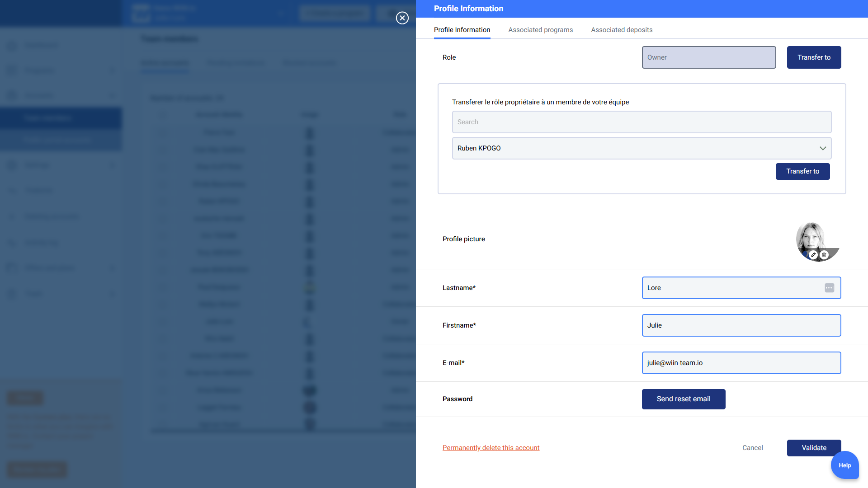The width and height of the screenshot is (868, 488).
Task: Click the dropdown chevron beside Ruben KPOGO
Action: pyautogui.click(x=823, y=148)
